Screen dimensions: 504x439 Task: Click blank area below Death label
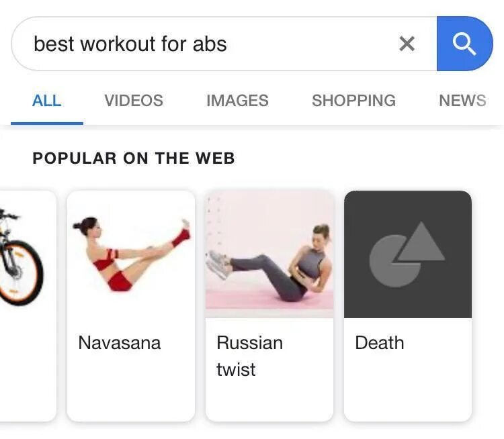click(x=408, y=387)
